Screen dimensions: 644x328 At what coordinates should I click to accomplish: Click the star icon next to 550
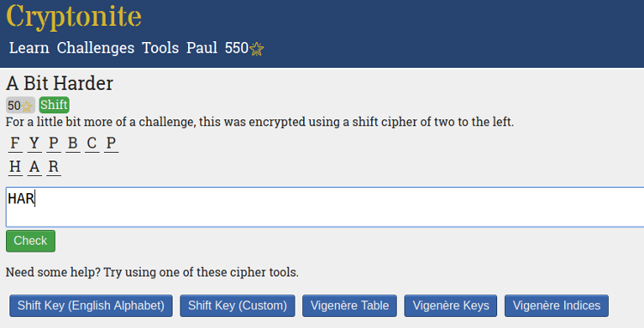pos(257,49)
